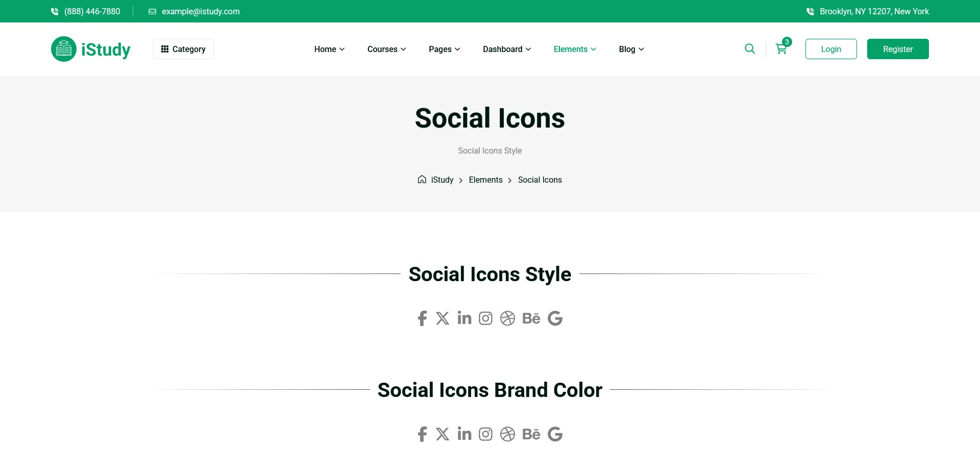Viewport: 980px width, 473px height.
Task: Open the Category button
Action: [x=183, y=49]
